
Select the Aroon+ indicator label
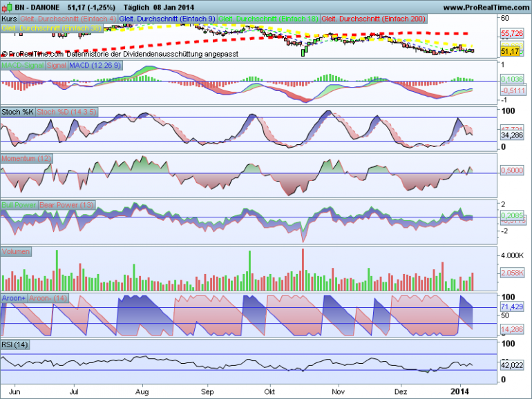[x=14, y=298]
